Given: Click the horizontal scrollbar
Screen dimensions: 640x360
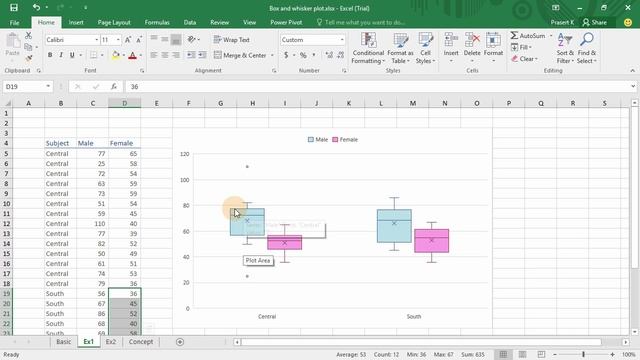Looking at the screenshot, I should coord(421,342).
